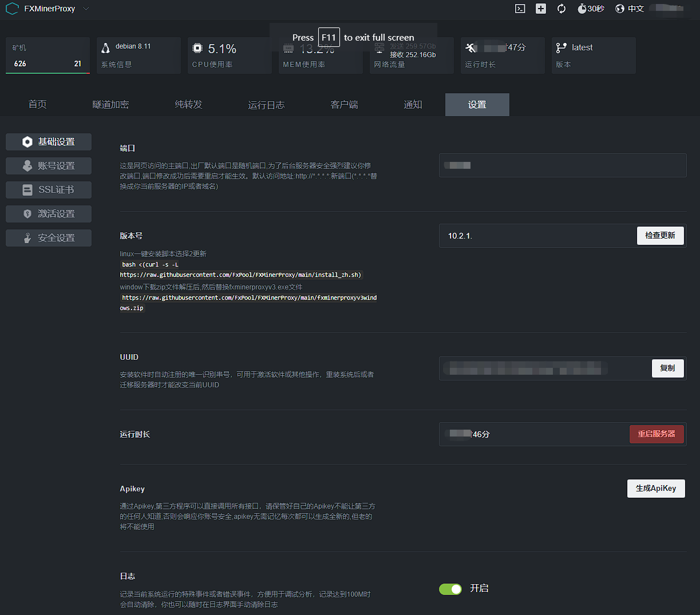Viewport: 700px width, 615px height.
Task: Click the CPU chip usage icon
Action: click(x=197, y=48)
